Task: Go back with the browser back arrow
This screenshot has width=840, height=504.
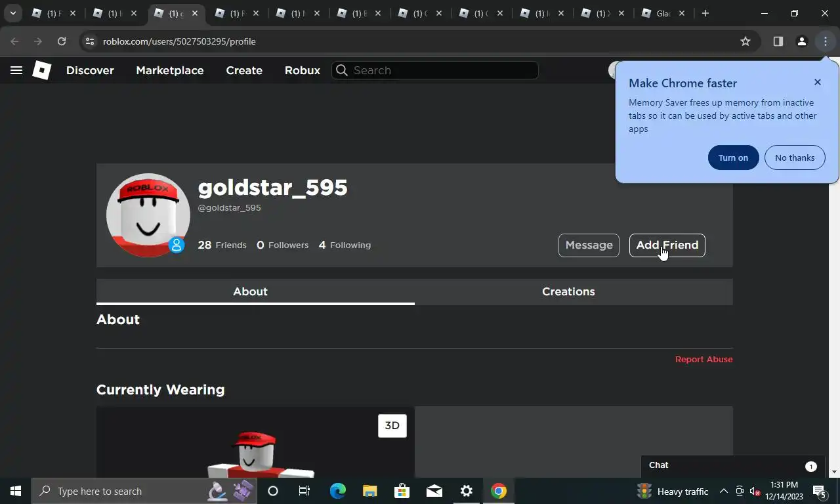Action: pos(15,41)
